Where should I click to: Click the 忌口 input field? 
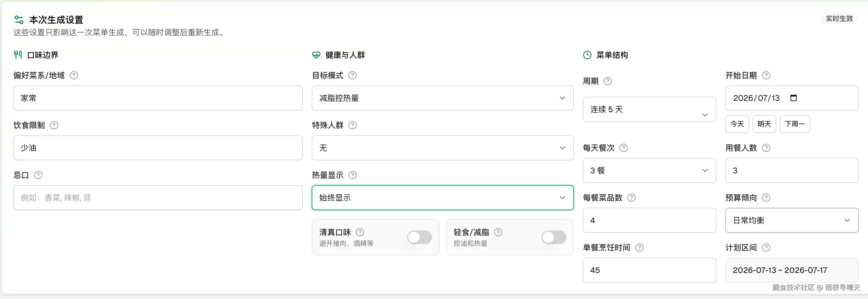coord(158,198)
